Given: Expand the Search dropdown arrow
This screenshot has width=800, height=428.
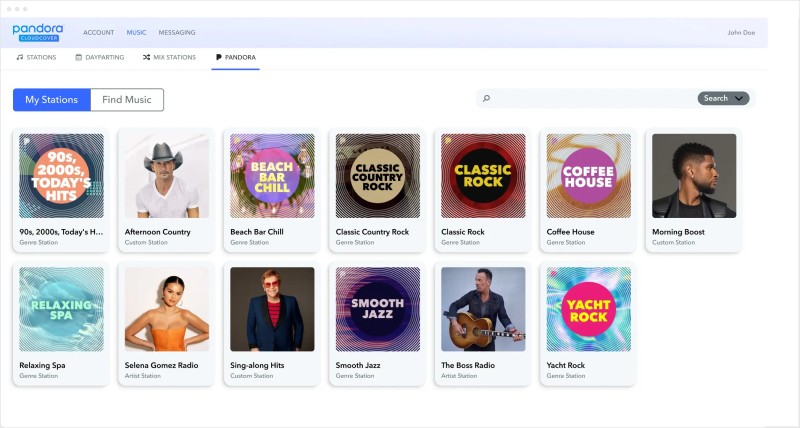Looking at the screenshot, I should pyautogui.click(x=739, y=98).
